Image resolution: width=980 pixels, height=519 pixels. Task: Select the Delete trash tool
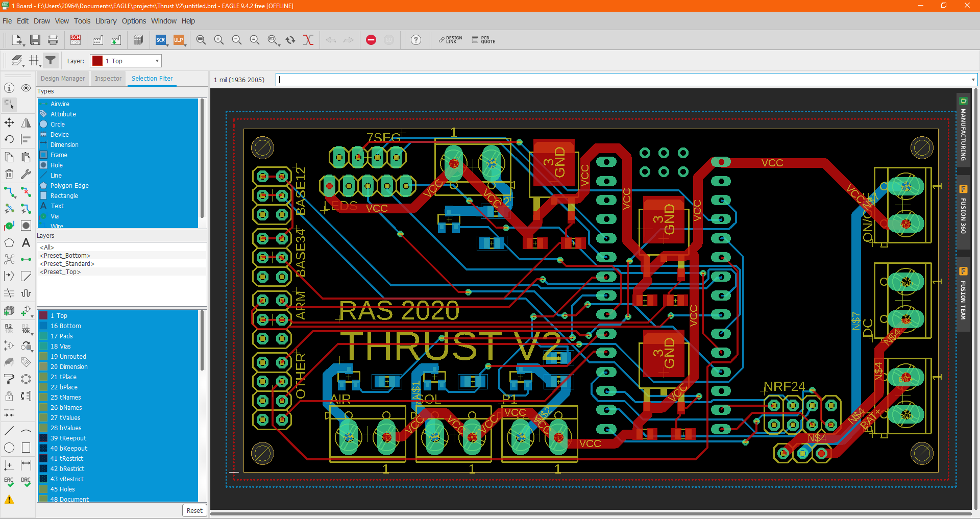coord(9,174)
